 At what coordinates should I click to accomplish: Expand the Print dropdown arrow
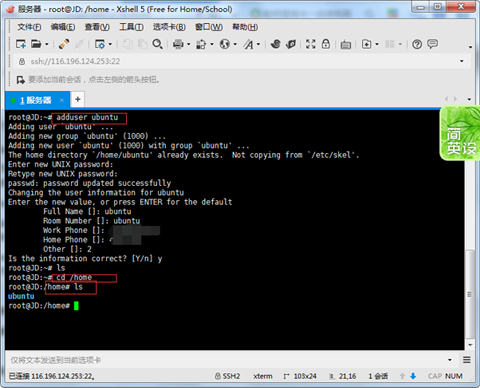point(188,44)
